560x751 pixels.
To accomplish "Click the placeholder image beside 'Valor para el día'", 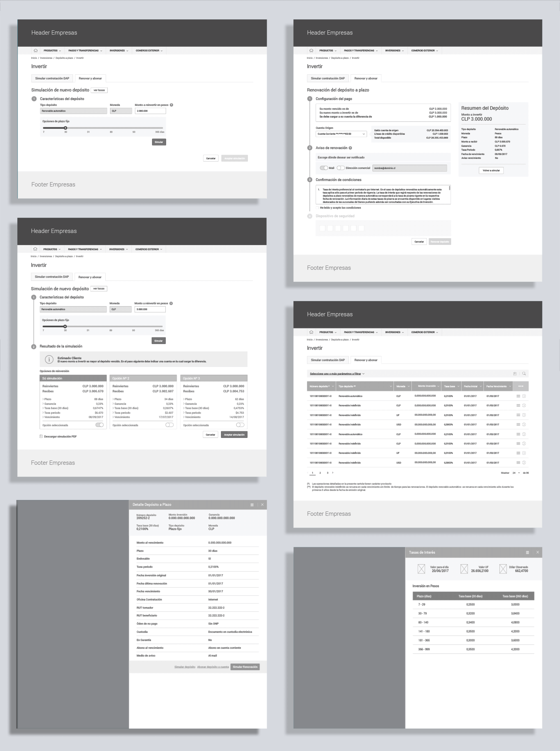I will click(421, 569).
